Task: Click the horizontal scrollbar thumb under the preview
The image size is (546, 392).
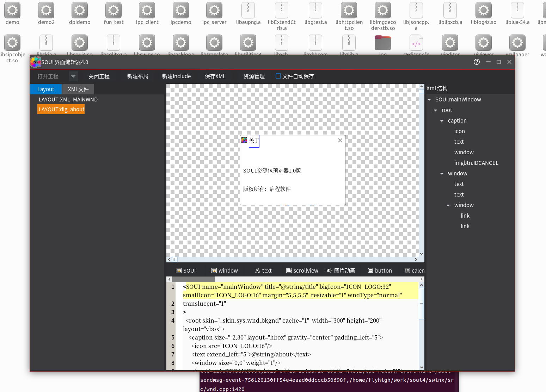Action: tap(175, 260)
